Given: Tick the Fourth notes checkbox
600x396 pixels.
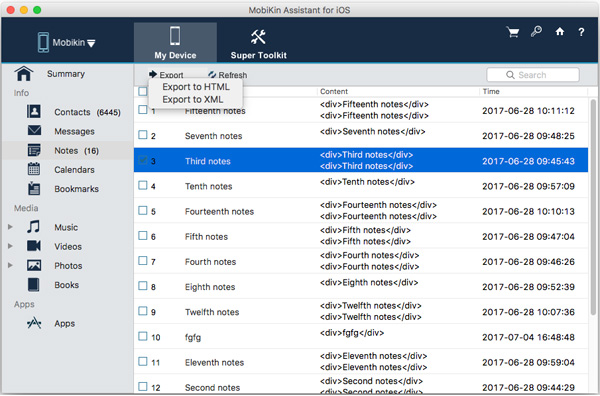Looking at the screenshot, I should tap(143, 261).
